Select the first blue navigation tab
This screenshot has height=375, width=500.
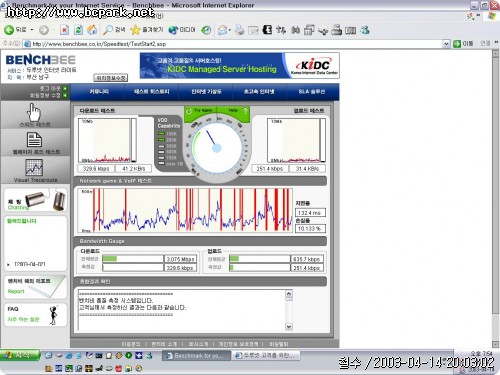tap(99, 92)
